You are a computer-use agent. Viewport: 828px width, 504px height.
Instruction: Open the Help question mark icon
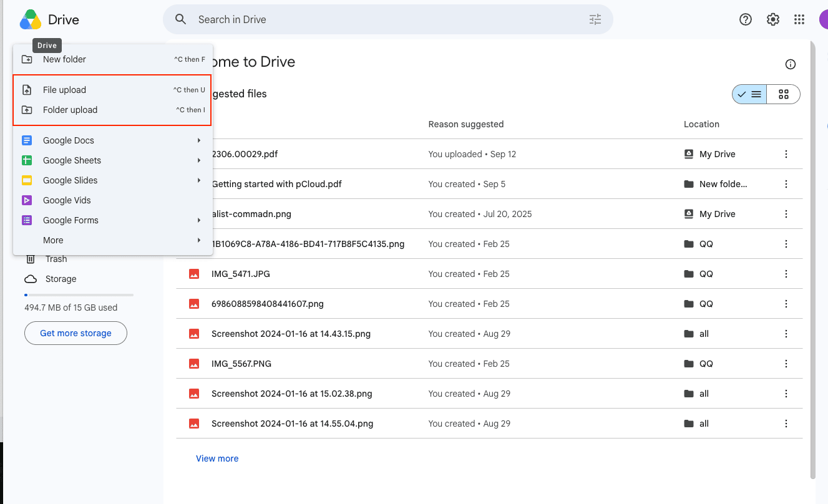point(746,19)
